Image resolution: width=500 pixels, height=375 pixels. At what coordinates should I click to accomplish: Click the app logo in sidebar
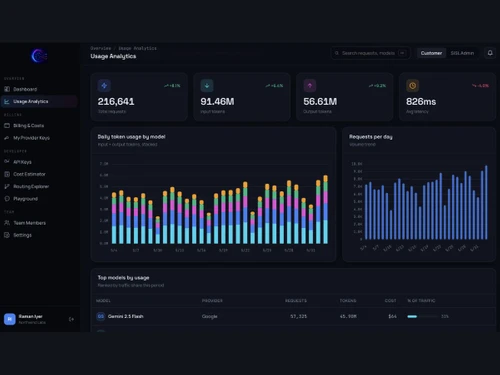tap(39, 56)
